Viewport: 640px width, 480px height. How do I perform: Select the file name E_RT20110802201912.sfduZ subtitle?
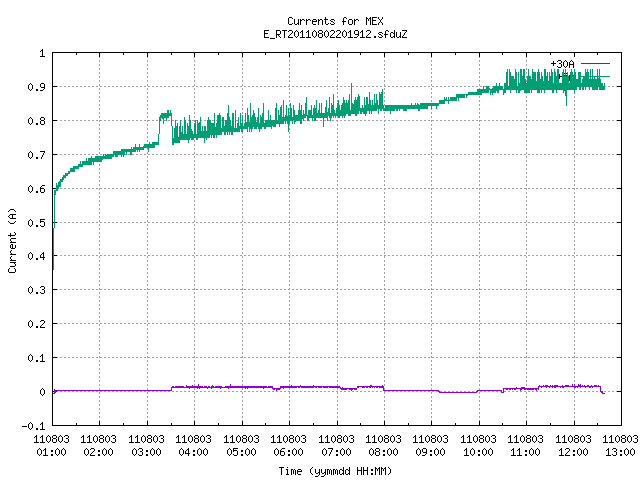(x=335, y=34)
